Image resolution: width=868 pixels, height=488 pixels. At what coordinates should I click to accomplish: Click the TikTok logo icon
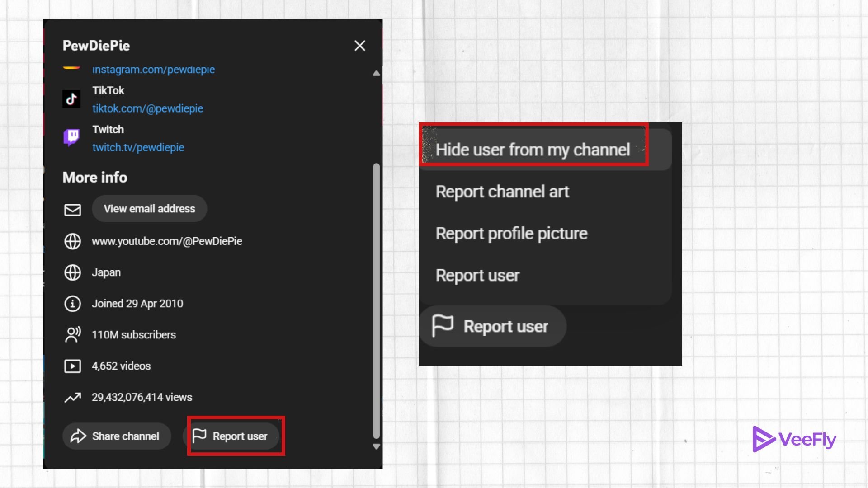71,99
